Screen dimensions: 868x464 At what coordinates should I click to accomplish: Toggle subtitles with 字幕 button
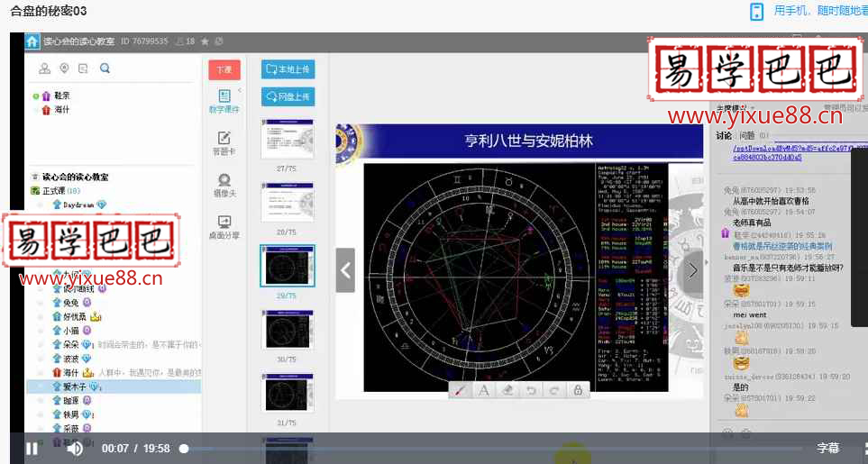point(827,448)
